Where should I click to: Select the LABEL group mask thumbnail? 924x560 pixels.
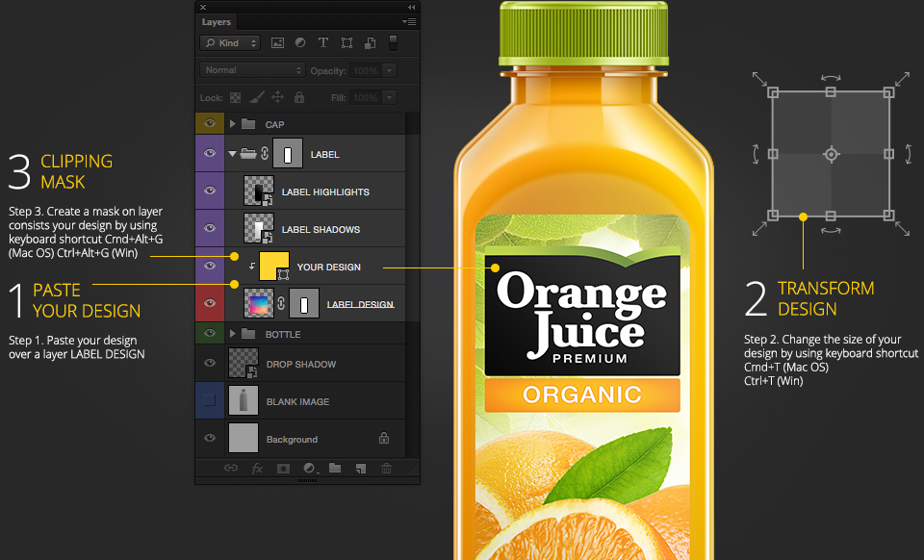288,154
